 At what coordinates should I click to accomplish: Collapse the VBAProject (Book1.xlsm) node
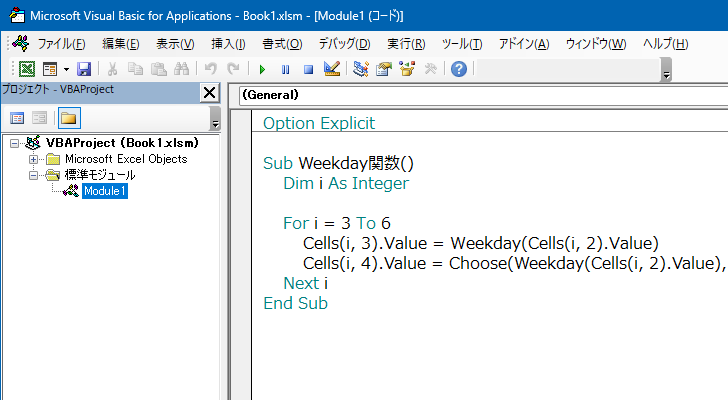pyautogui.click(x=14, y=143)
